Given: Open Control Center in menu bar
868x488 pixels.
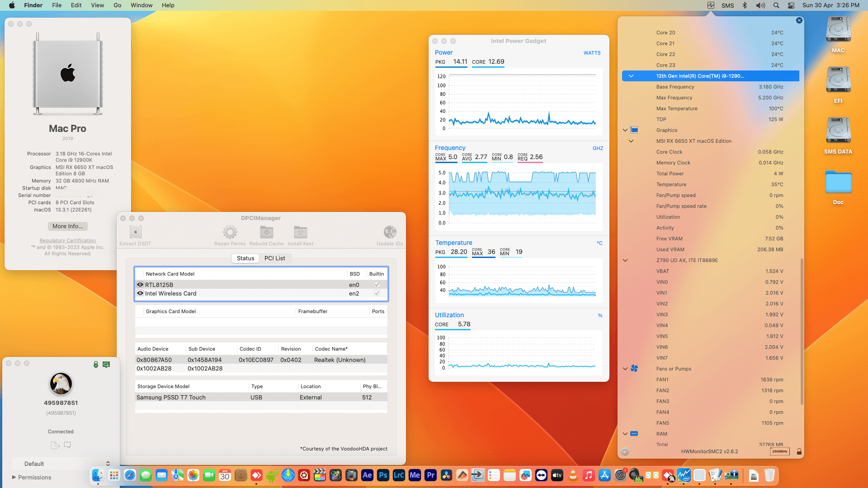Looking at the screenshot, I should click(x=791, y=5).
